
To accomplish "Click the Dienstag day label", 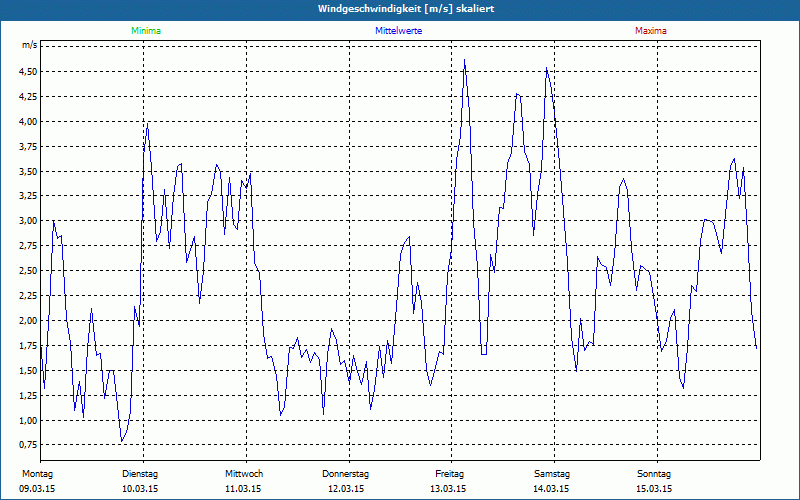I will pyautogui.click(x=140, y=474).
